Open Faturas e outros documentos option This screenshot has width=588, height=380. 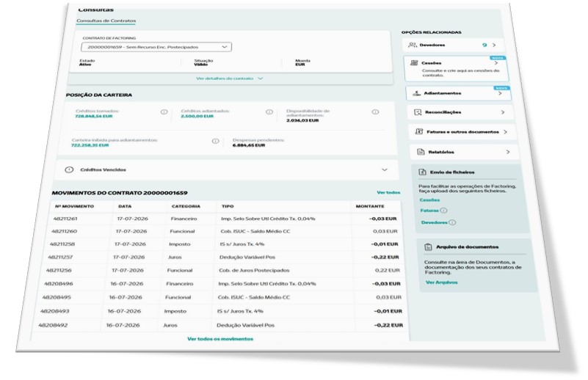pyautogui.click(x=462, y=132)
